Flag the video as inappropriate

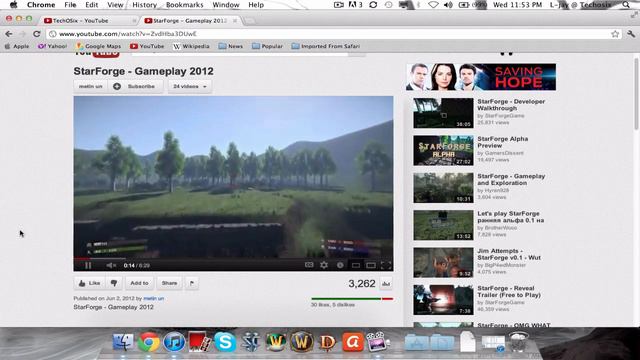tap(192, 283)
